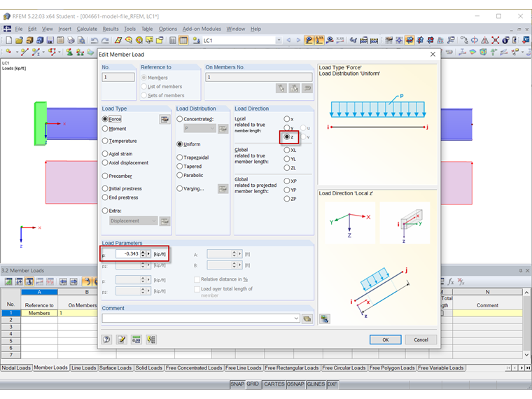Select local z load direction

click(287, 136)
